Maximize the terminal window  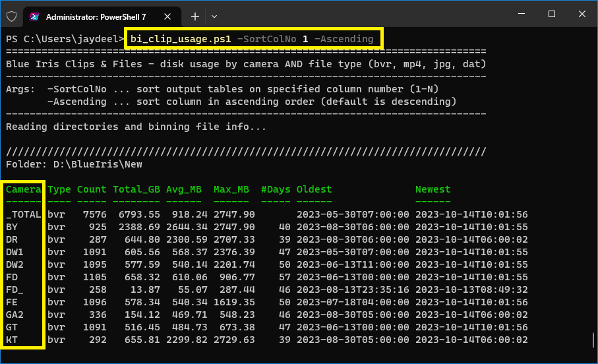[x=551, y=14]
